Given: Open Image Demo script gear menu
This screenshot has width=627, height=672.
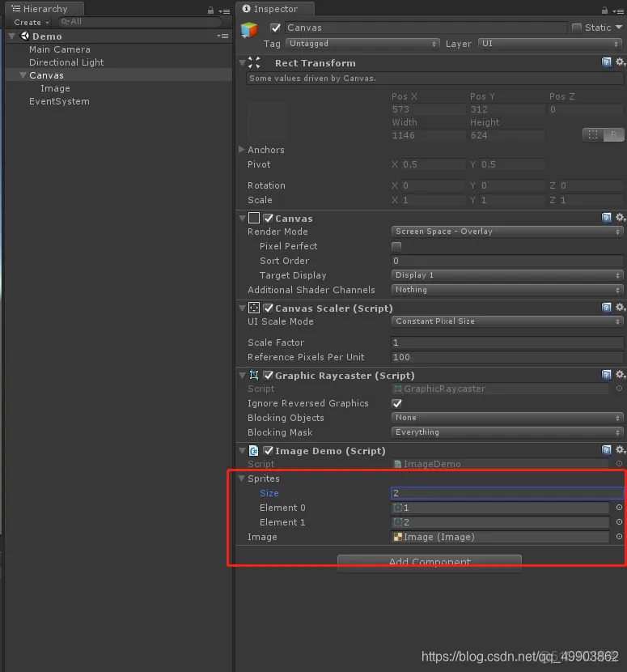Looking at the screenshot, I should point(621,450).
